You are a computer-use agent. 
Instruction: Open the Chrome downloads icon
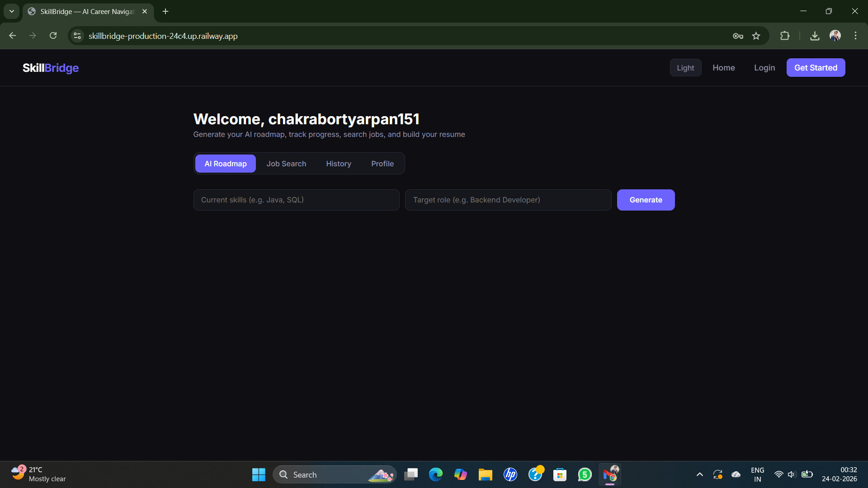point(815,36)
